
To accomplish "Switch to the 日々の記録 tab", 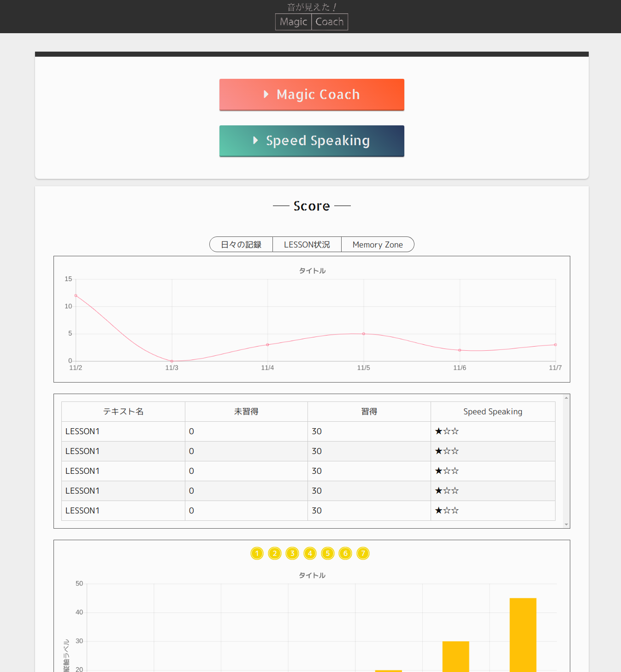I will [241, 245].
